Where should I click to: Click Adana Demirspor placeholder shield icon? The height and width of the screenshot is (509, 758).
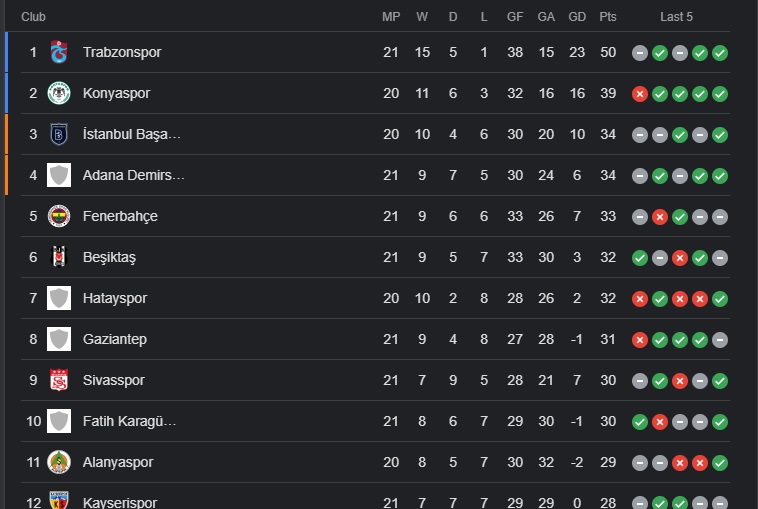click(59, 175)
